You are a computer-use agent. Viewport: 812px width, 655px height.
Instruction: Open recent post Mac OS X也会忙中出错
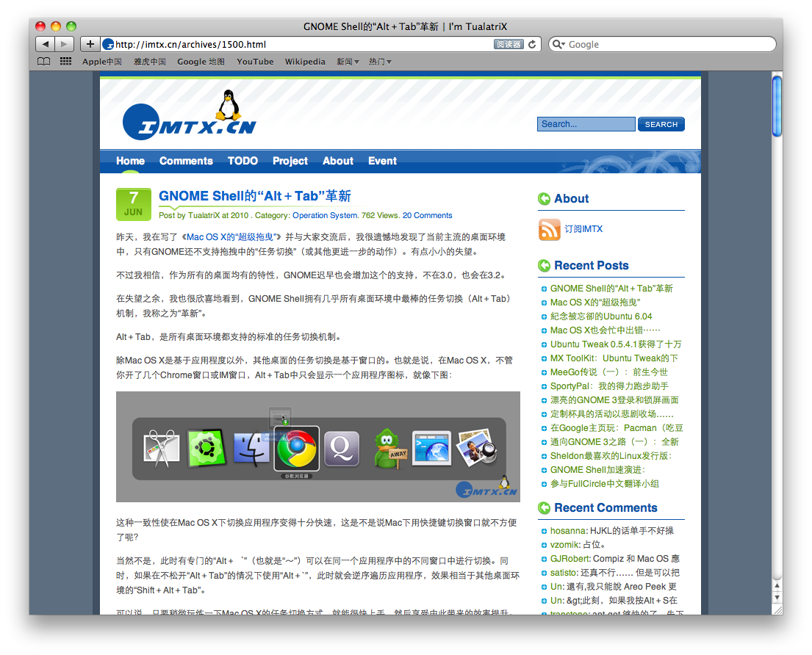point(605,330)
